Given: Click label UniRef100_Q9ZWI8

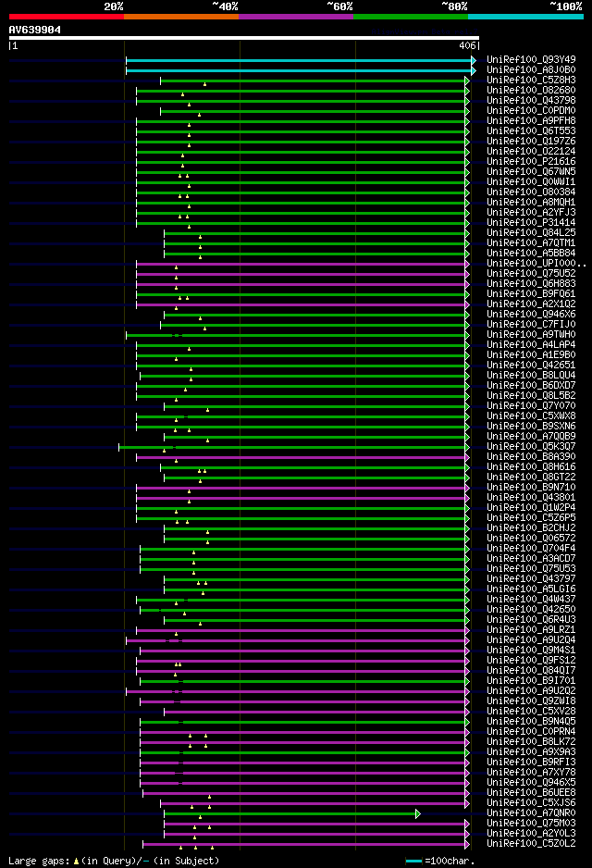Looking at the screenshot, I should pyautogui.click(x=531, y=701).
